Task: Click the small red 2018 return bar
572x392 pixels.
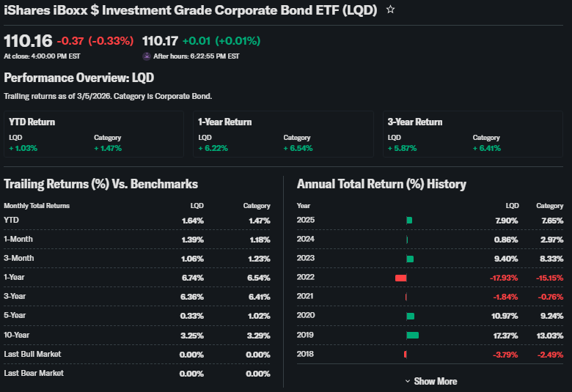Action: coord(405,355)
